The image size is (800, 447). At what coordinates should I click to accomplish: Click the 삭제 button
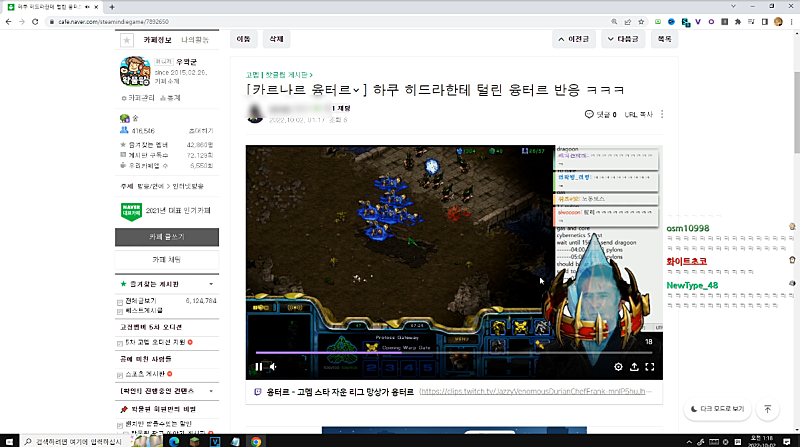coord(276,39)
